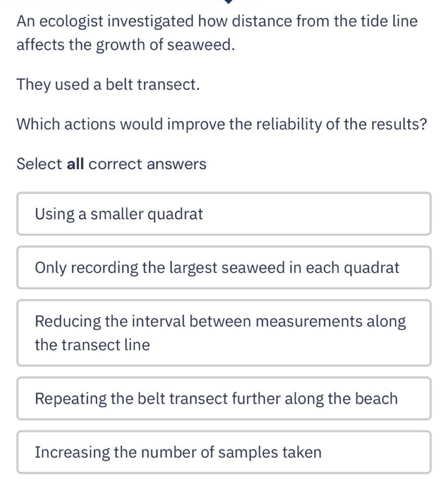
Task: Pick the answer about number of samples
Action: [224, 452]
